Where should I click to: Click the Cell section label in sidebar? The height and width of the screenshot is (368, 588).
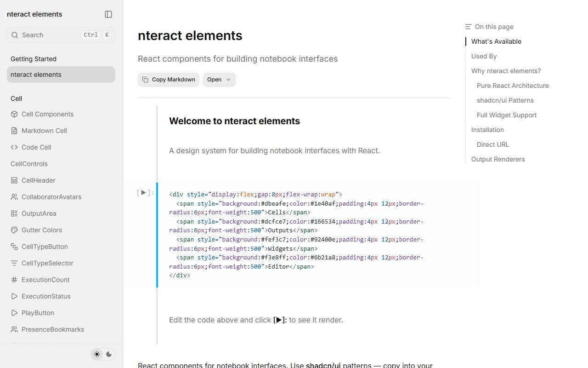point(16,98)
